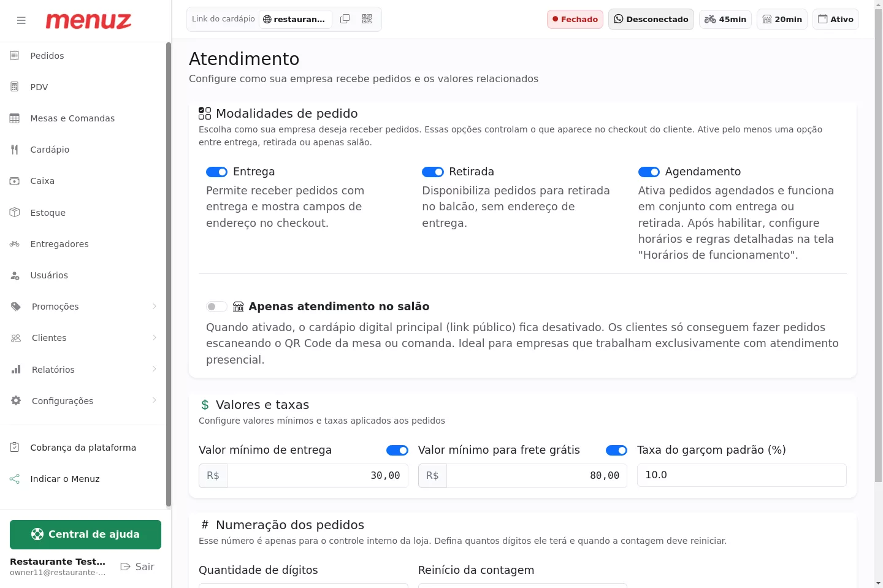Image resolution: width=883 pixels, height=588 pixels.
Task: Click the Indicar o Menuz share icon
Action: click(x=15, y=479)
